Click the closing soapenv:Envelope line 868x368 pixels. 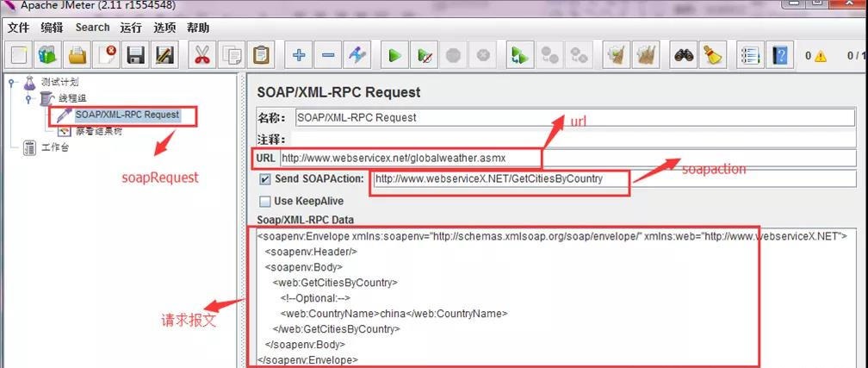[x=307, y=359]
